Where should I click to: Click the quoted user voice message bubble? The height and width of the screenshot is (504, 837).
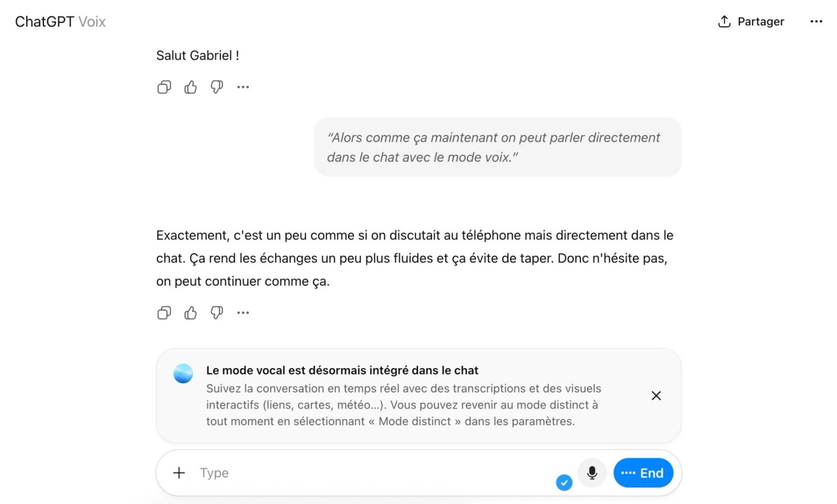(x=497, y=147)
